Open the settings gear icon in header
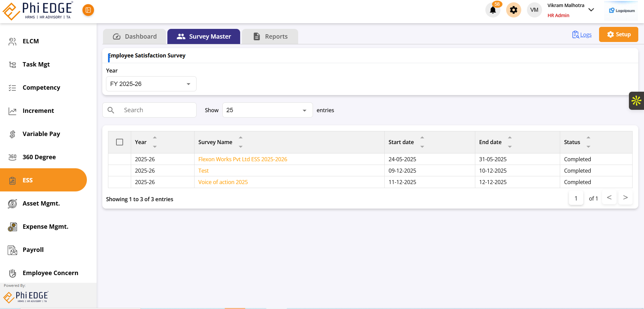The width and height of the screenshot is (644, 309). pos(514,10)
